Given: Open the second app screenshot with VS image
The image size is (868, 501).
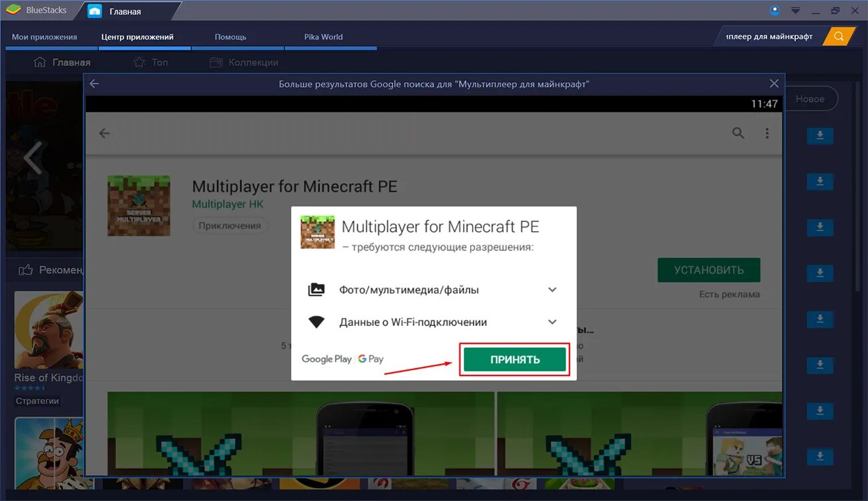Looking at the screenshot, I should pyautogui.click(x=639, y=433).
